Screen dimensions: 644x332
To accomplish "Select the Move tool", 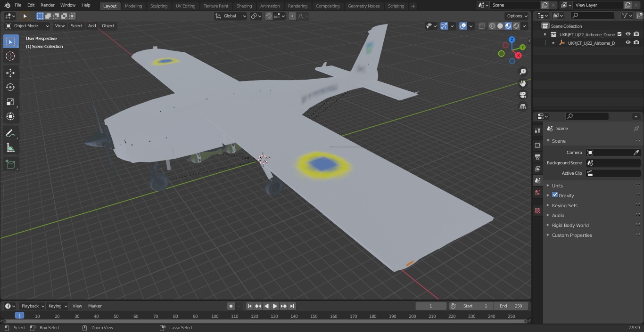I will [10, 73].
